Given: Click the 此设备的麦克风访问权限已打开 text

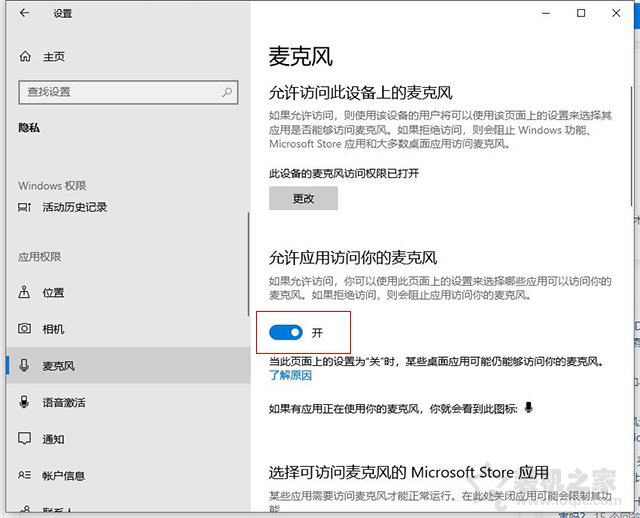Looking at the screenshot, I should click(344, 173).
